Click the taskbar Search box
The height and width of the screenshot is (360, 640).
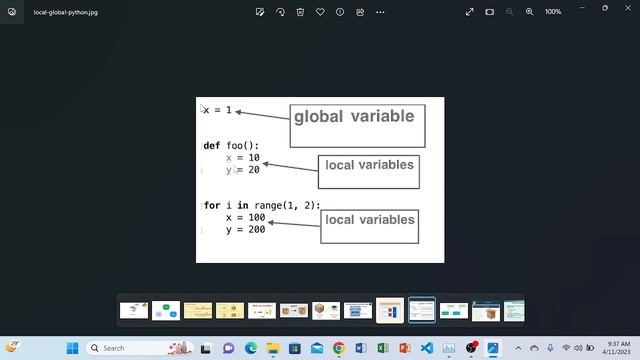[x=139, y=348]
